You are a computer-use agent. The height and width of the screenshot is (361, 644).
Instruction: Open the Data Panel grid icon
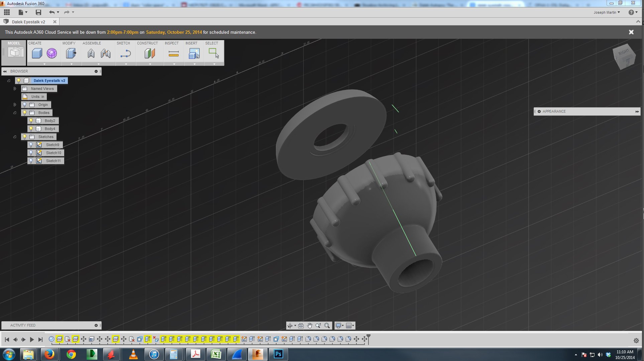(7, 12)
